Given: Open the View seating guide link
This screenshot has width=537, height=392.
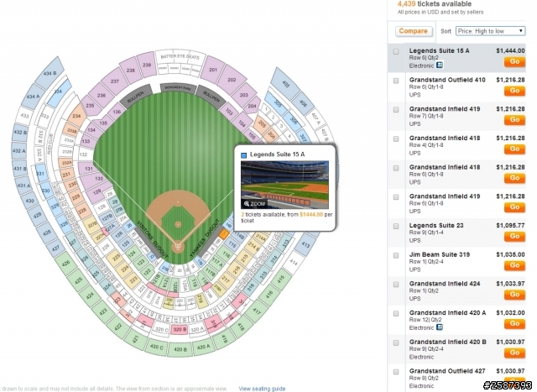Looking at the screenshot, I should 262,389.
